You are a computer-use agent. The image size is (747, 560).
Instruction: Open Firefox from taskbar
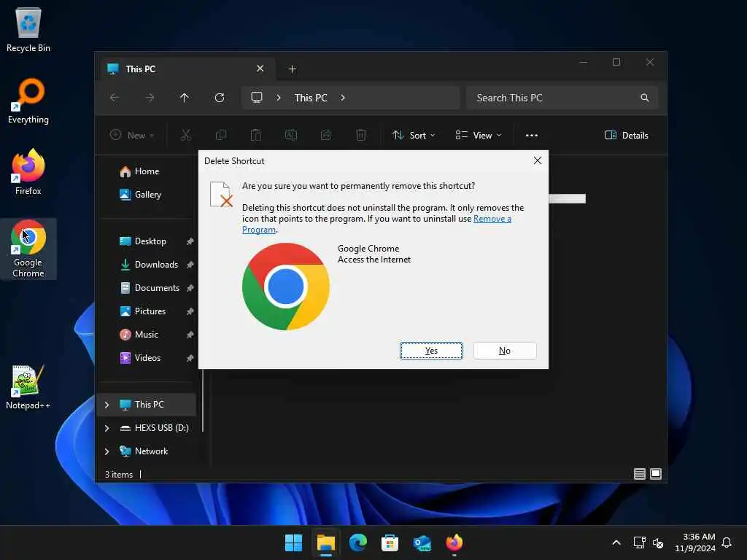(x=454, y=542)
